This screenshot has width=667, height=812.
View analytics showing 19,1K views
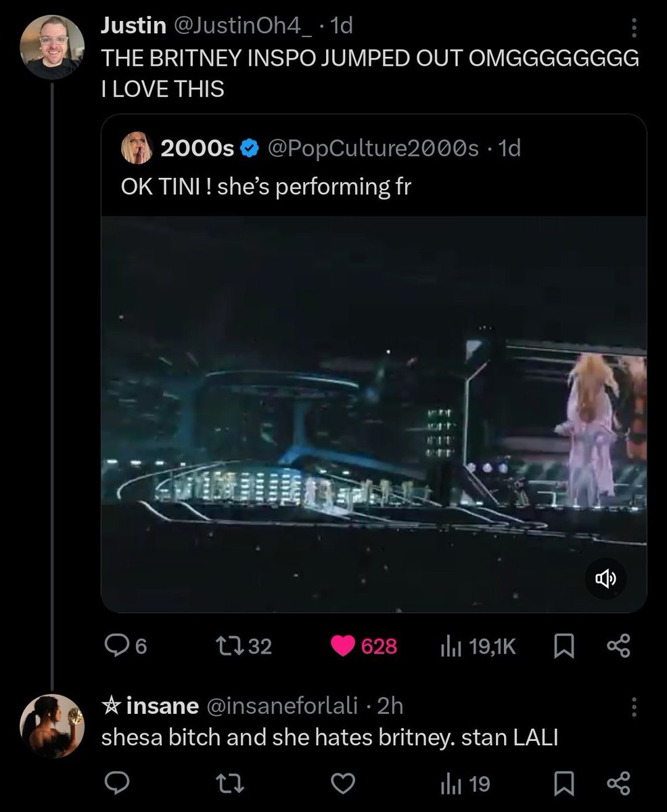pos(478,646)
